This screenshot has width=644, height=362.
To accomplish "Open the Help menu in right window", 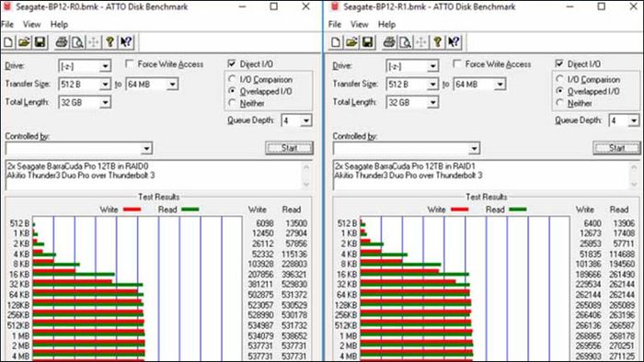I will [386, 24].
